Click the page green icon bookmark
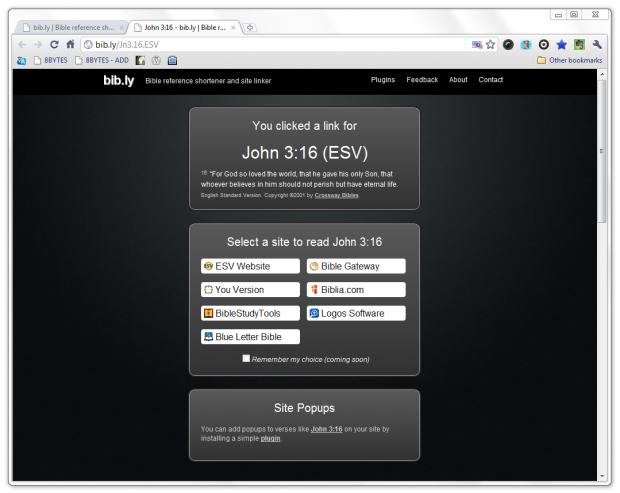This screenshot has height=493, width=620. 140,60
